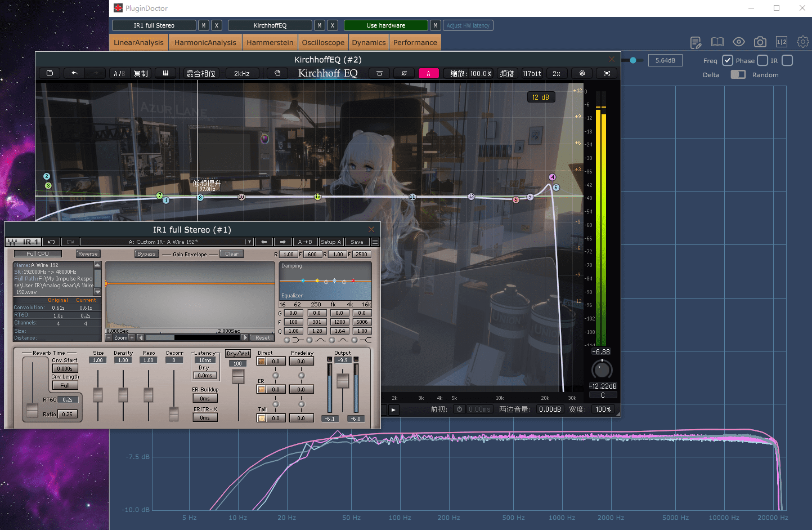The image size is (812, 530).
Task: Switch to Hammerstein tab
Action: (x=270, y=42)
